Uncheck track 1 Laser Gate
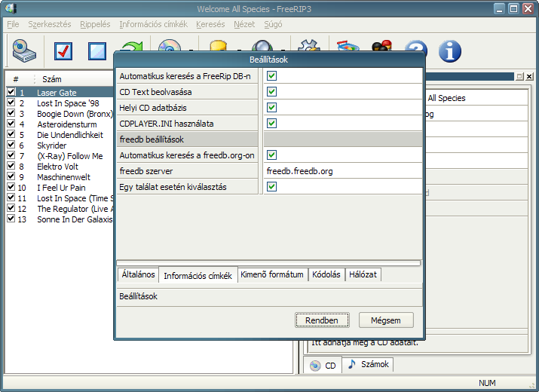The image size is (539, 392). (x=11, y=92)
